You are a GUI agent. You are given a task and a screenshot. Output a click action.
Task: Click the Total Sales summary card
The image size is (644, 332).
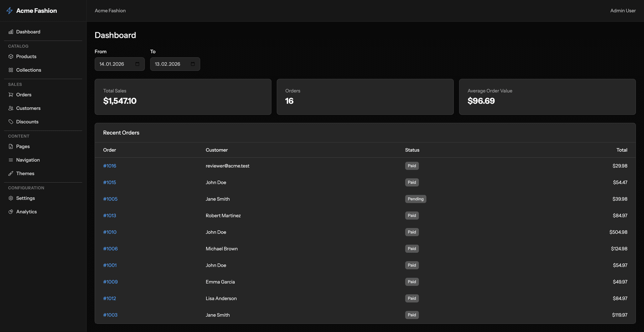(183, 97)
